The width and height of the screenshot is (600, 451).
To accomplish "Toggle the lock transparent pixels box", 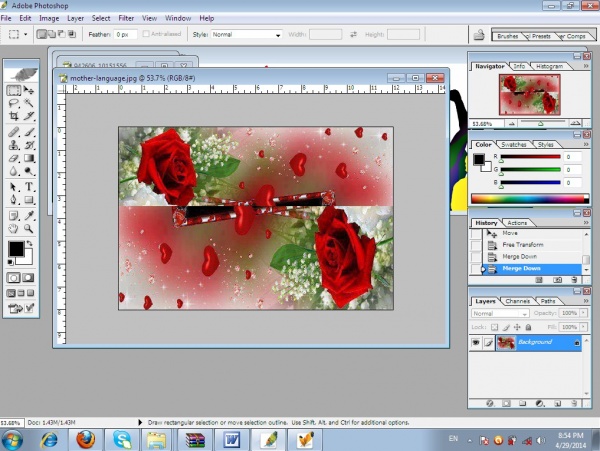I will tap(492, 326).
